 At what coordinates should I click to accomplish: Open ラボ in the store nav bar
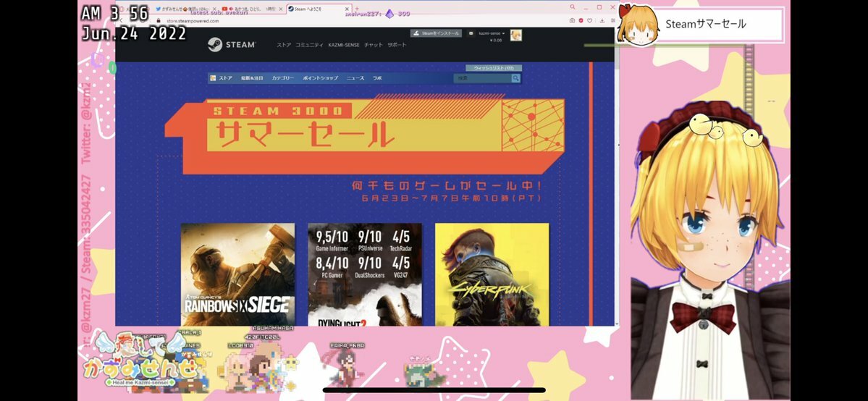(x=377, y=78)
